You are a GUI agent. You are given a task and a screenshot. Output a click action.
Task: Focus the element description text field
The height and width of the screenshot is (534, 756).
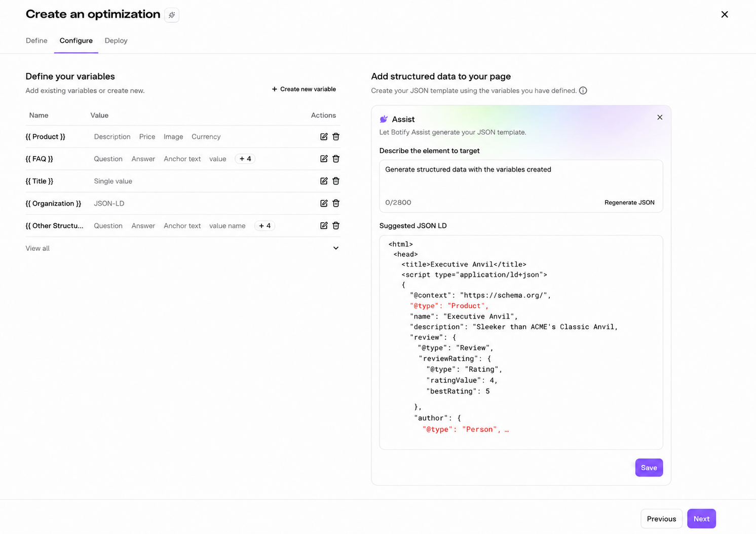pyautogui.click(x=521, y=186)
